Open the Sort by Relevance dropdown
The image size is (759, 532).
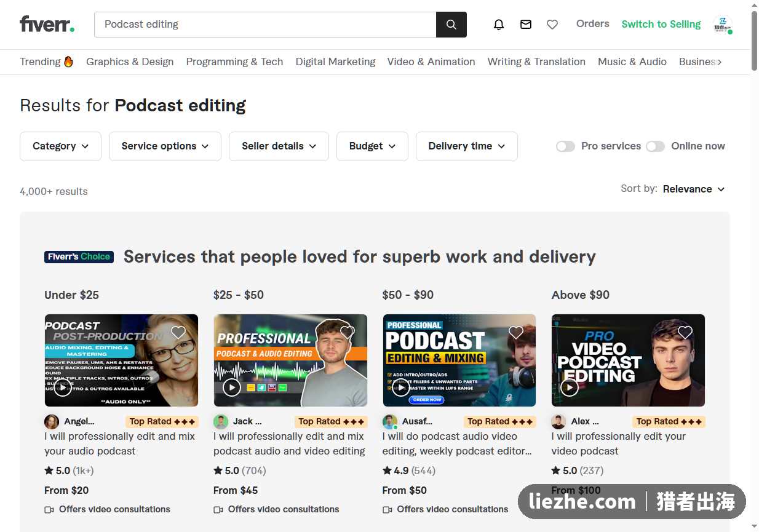click(694, 189)
